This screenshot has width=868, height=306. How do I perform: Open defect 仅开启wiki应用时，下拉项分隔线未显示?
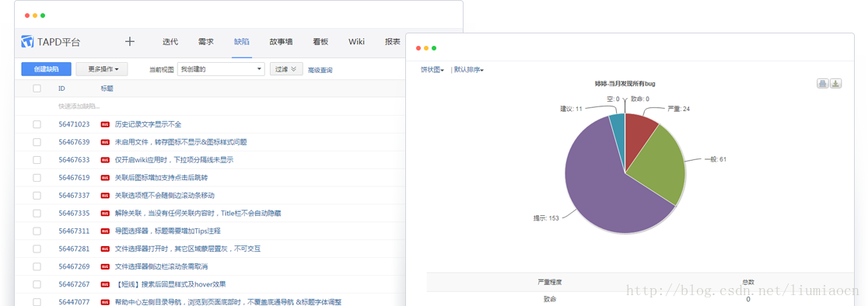click(x=173, y=160)
